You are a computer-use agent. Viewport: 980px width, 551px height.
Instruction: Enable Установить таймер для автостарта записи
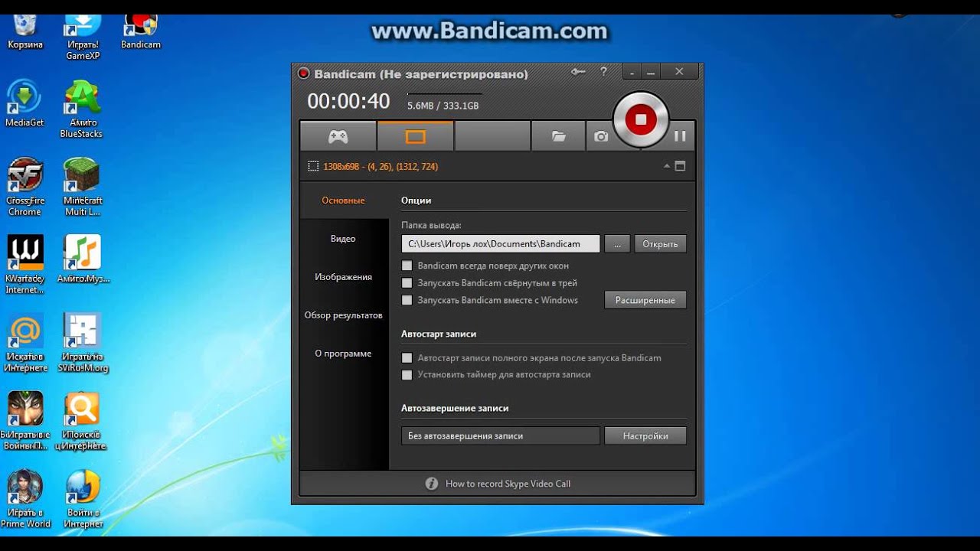pyautogui.click(x=407, y=375)
